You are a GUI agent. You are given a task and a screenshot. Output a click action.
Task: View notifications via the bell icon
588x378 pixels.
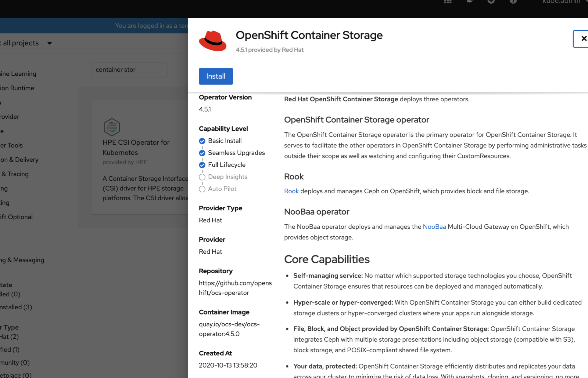[x=469, y=2]
